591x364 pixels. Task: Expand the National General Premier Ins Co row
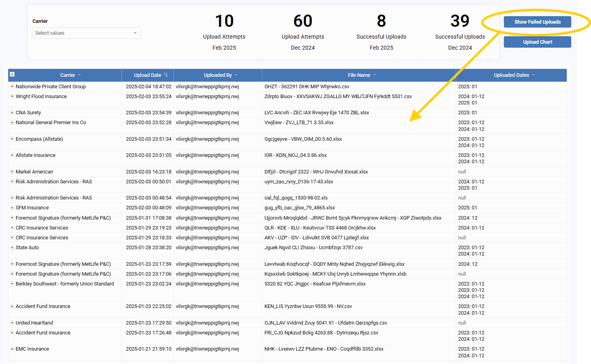point(12,123)
